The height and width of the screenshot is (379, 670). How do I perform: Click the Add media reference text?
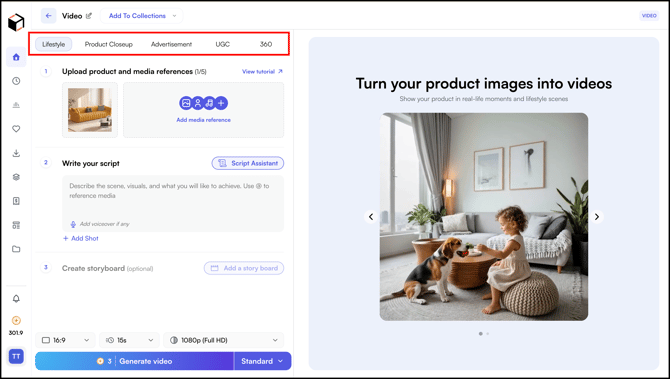click(x=203, y=120)
